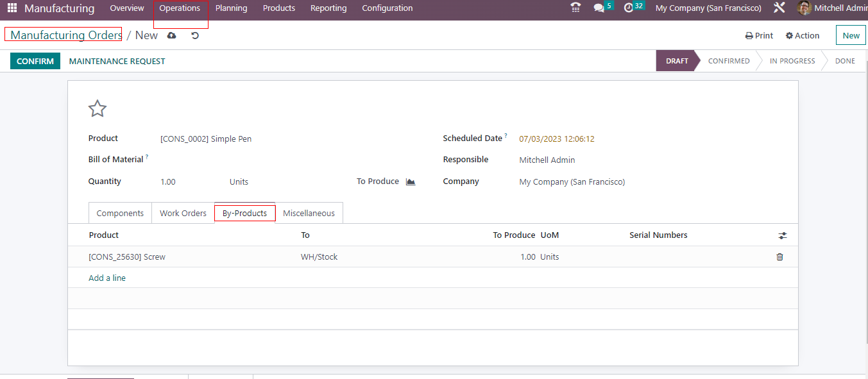868x379 pixels.
Task: Open the conversations chat icon
Action: (599, 8)
